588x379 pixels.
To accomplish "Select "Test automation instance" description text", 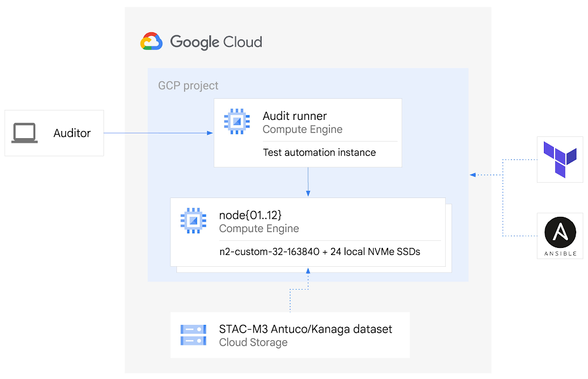I will tap(319, 152).
